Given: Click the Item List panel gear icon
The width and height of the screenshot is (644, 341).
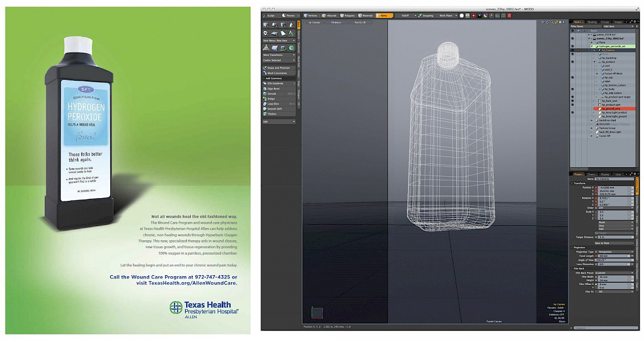Looking at the screenshot, I should pos(635,22).
